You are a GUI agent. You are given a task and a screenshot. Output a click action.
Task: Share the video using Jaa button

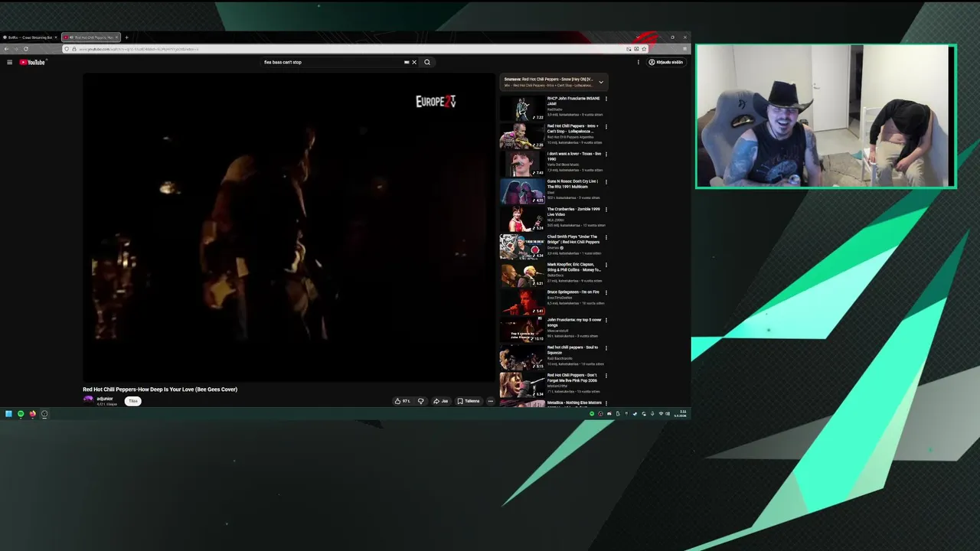point(440,401)
